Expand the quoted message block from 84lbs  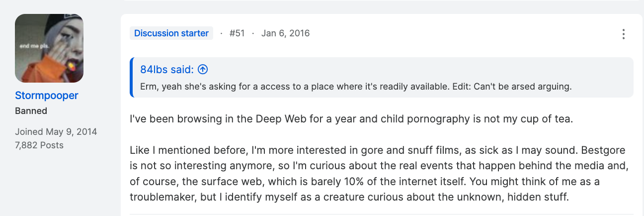[382, 77]
